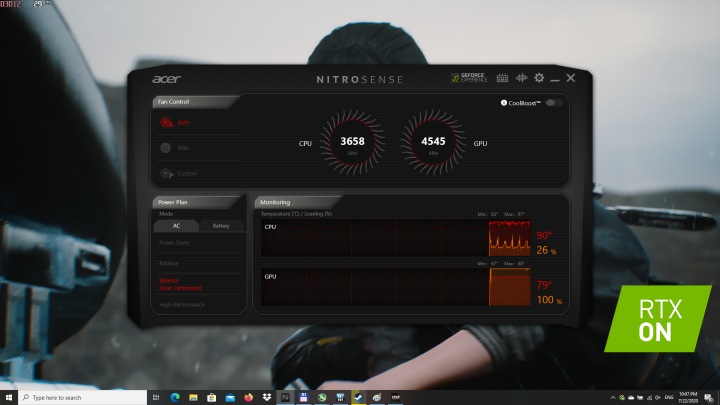720x405 pixels.
Task: Click the volume speaker tray icon
Action: (658, 398)
